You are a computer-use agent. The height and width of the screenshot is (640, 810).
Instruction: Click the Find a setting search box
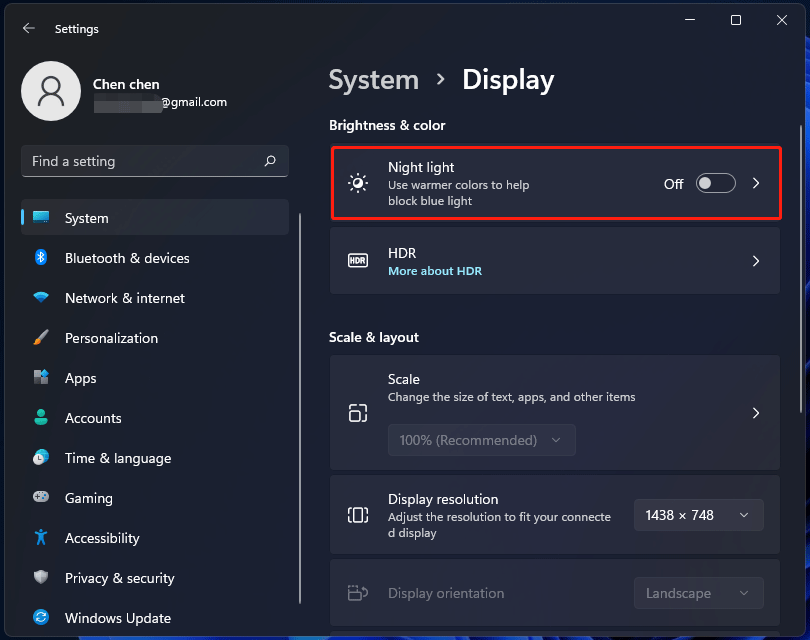pos(155,161)
